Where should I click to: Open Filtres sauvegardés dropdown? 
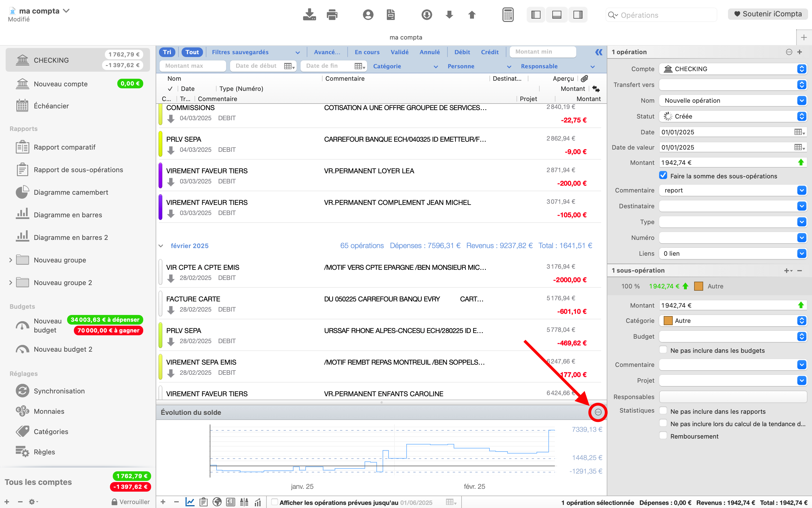point(255,52)
